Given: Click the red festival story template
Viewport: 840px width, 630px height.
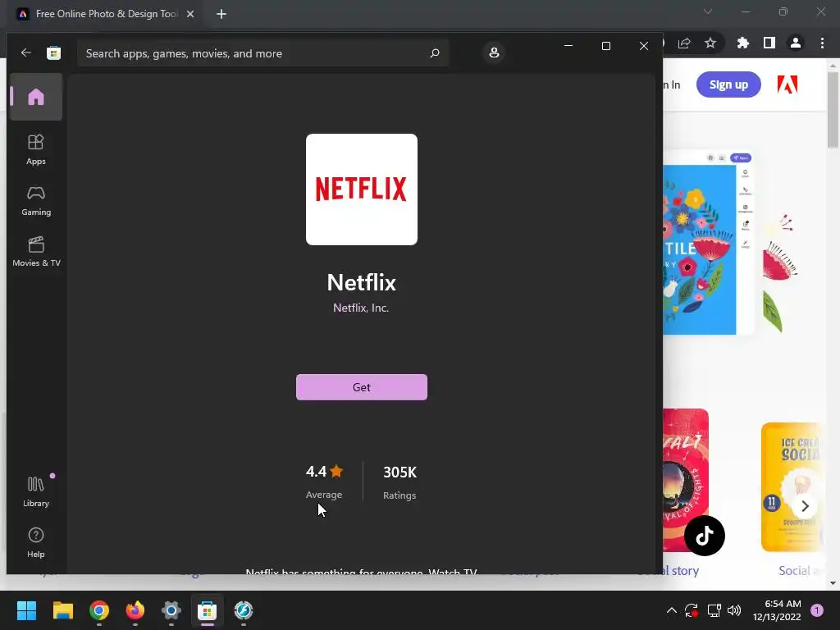Looking at the screenshot, I should [x=686, y=480].
